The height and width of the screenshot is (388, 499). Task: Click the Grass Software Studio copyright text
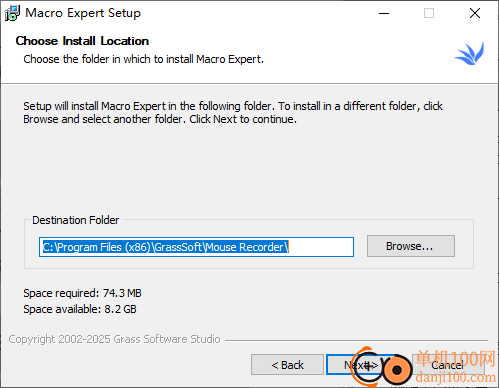click(x=114, y=339)
